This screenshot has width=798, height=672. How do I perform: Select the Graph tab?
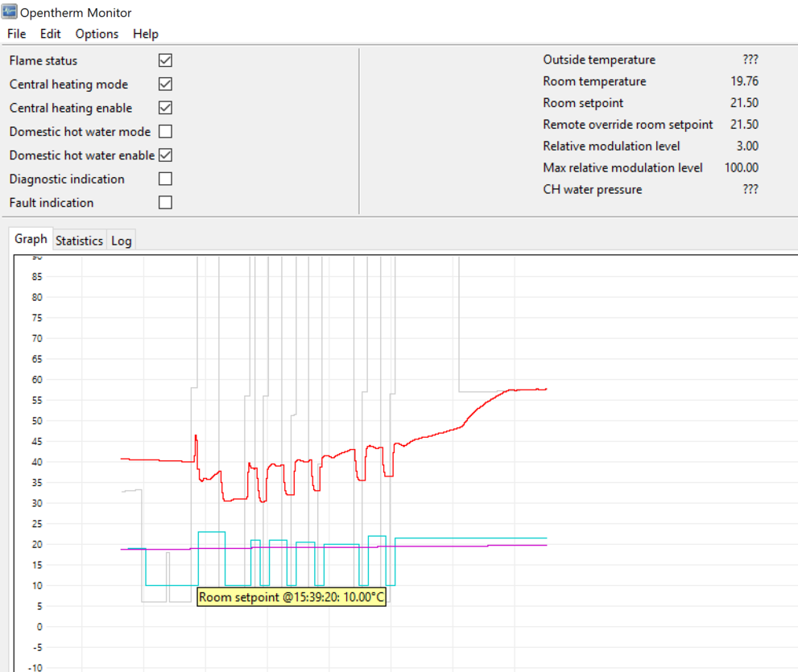(x=31, y=239)
